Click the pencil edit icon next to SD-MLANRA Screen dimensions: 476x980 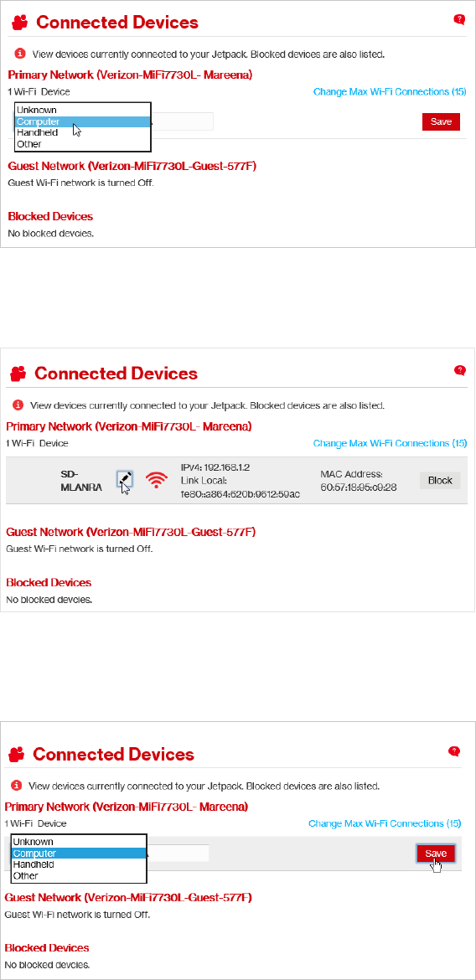125,479
